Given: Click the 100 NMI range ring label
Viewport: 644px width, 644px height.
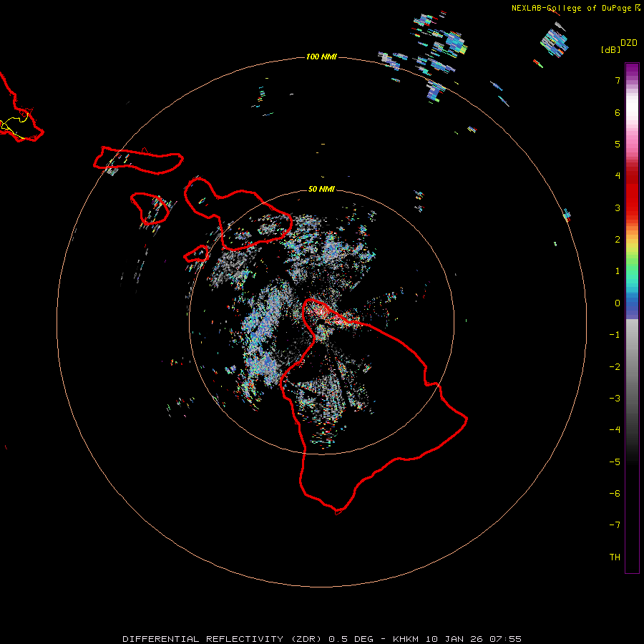Looking at the screenshot, I should click(321, 57).
